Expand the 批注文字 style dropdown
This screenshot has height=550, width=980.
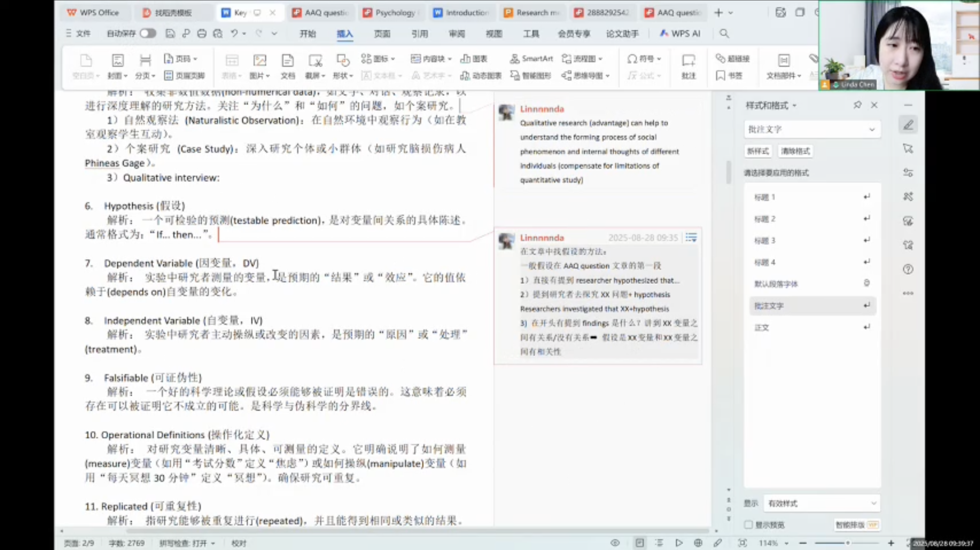[871, 129]
